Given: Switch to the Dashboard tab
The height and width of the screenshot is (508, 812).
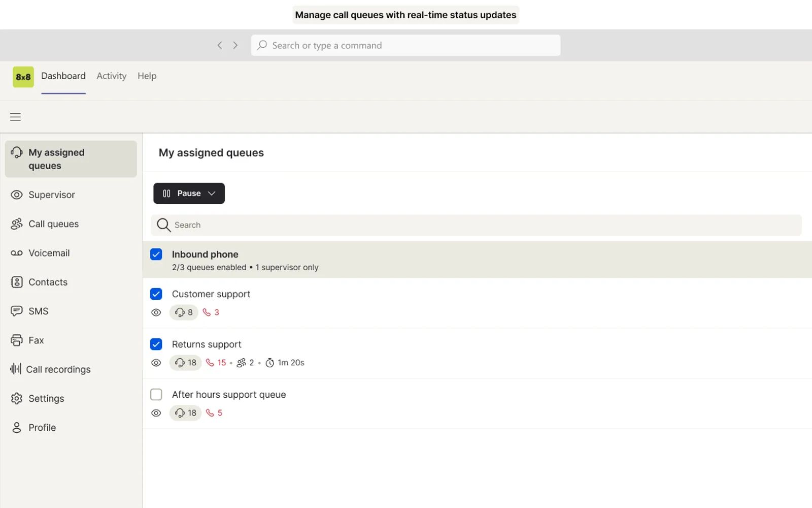Looking at the screenshot, I should click(63, 76).
